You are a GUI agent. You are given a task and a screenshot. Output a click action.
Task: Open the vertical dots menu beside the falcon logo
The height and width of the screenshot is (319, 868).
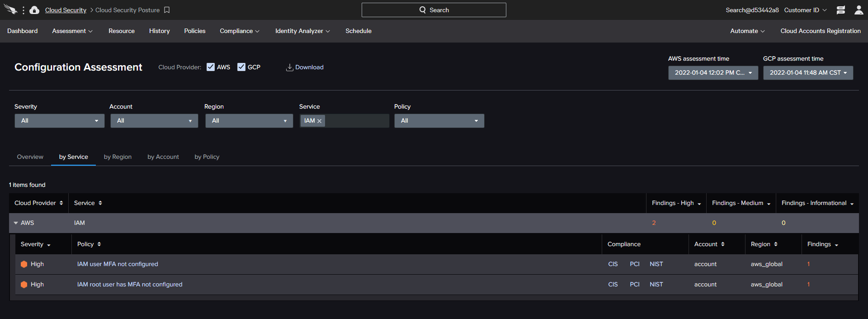tap(24, 10)
